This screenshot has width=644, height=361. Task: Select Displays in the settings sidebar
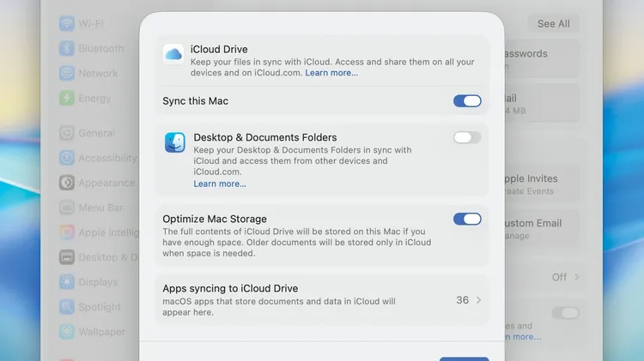[98, 282]
